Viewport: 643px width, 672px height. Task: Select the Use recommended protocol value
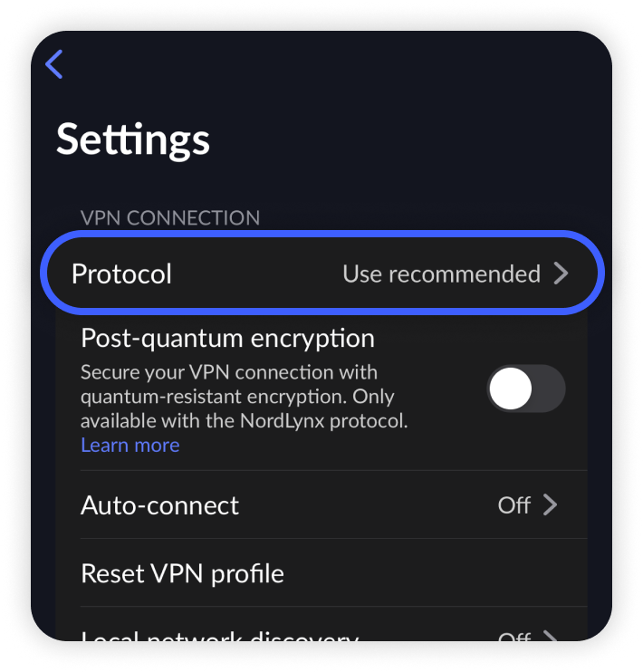[442, 274]
